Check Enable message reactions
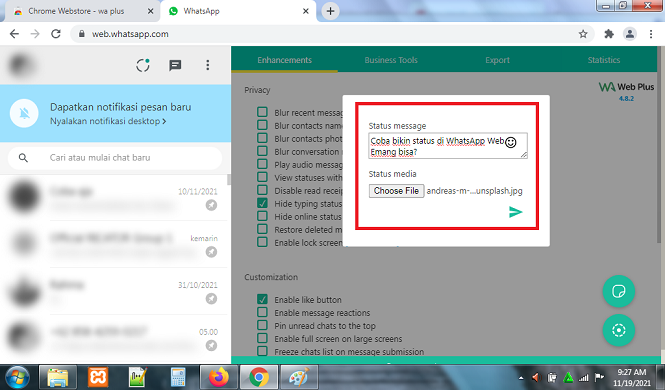The height and width of the screenshot is (390, 665). (262, 312)
